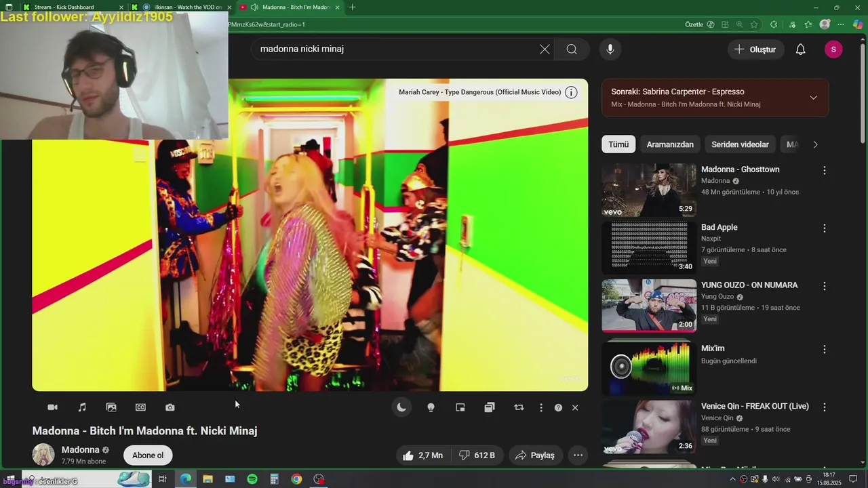Open the notifications bell

pyautogui.click(x=801, y=49)
